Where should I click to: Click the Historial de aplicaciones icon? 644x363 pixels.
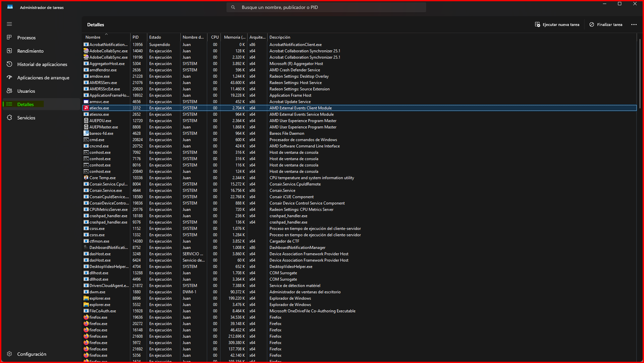(x=10, y=64)
